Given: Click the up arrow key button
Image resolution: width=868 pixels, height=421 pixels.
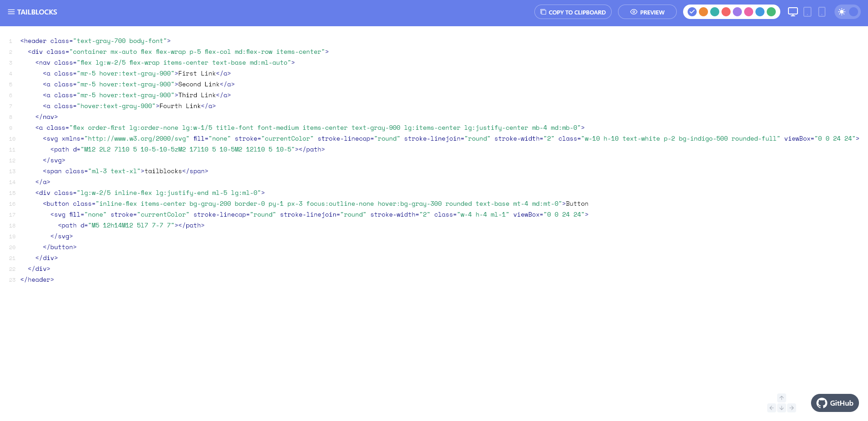Looking at the screenshot, I should (782, 398).
